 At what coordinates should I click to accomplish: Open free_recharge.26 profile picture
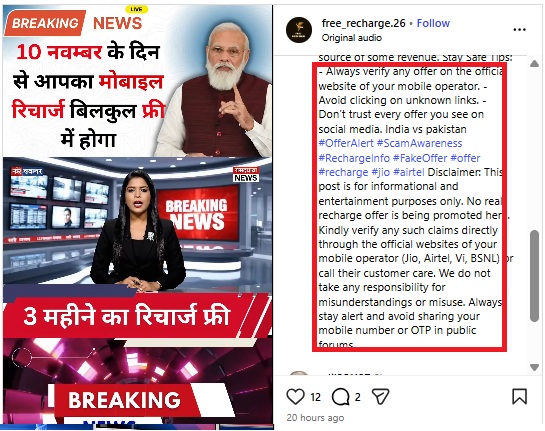tap(299, 30)
